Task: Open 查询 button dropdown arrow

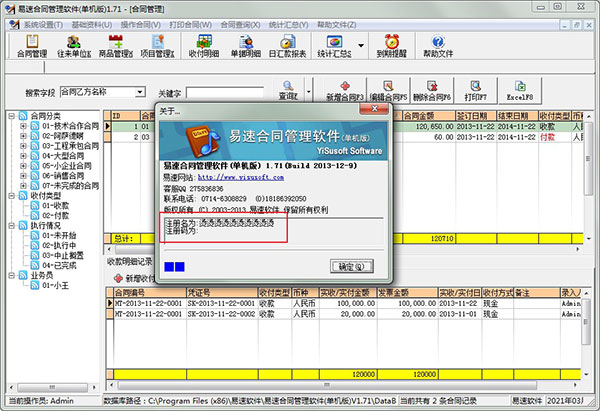Action: tap(308, 92)
